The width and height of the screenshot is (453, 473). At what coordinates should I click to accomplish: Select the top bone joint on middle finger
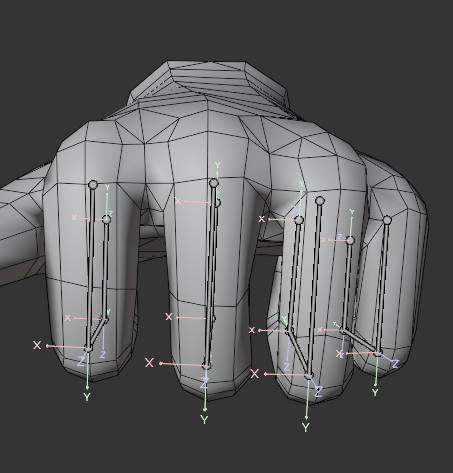pos(214,183)
